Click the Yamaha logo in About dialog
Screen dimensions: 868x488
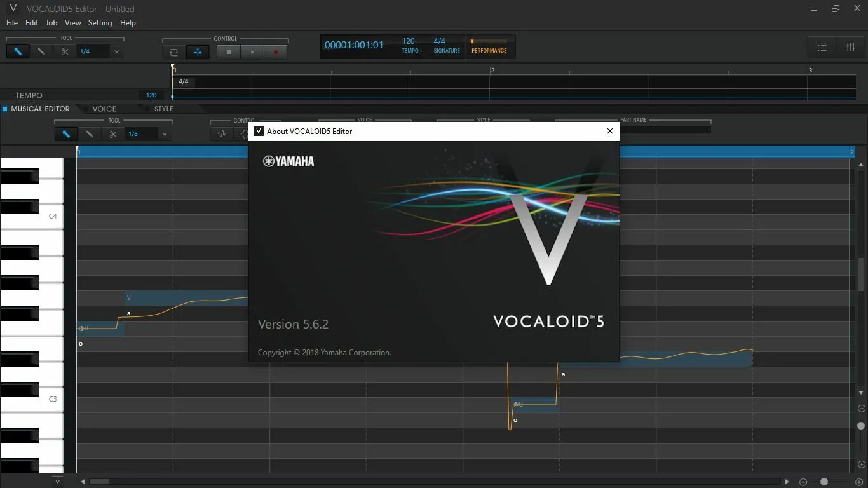(288, 161)
